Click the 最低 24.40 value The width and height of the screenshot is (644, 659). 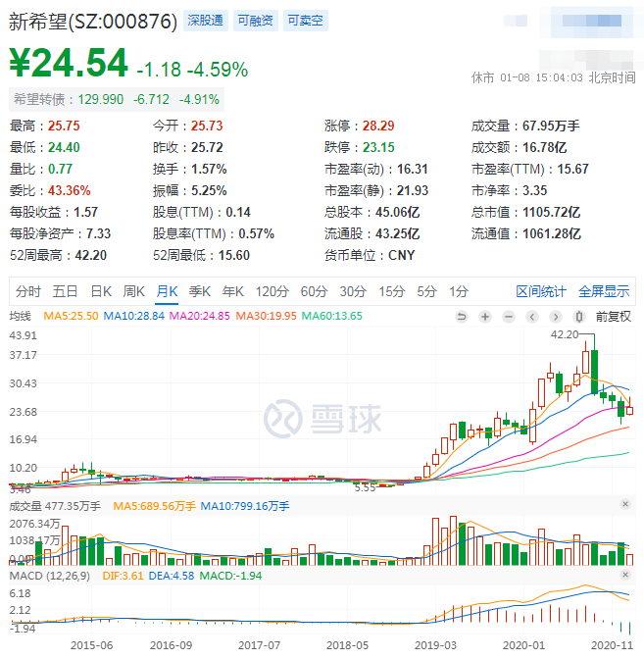pyautogui.click(x=64, y=147)
